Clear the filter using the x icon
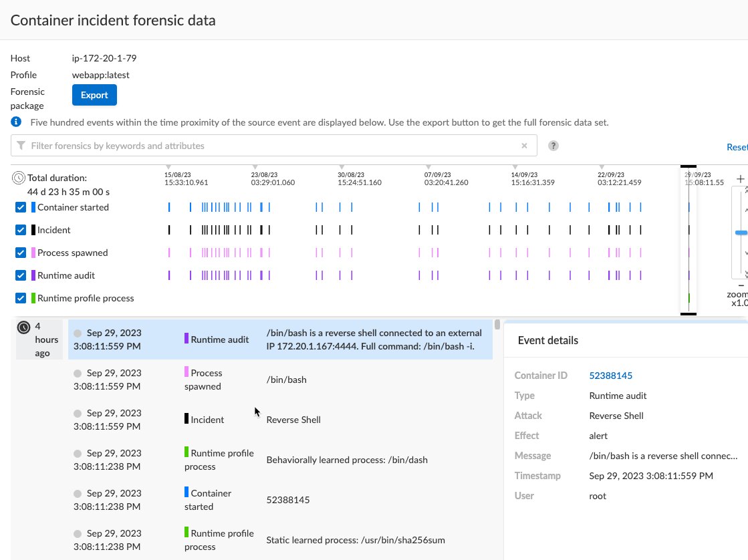 coord(524,145)
